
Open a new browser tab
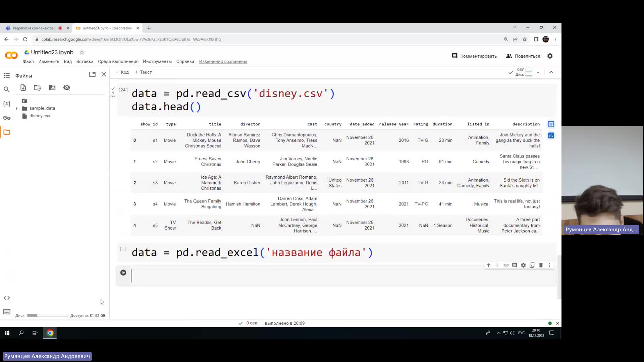pos(149,28)
